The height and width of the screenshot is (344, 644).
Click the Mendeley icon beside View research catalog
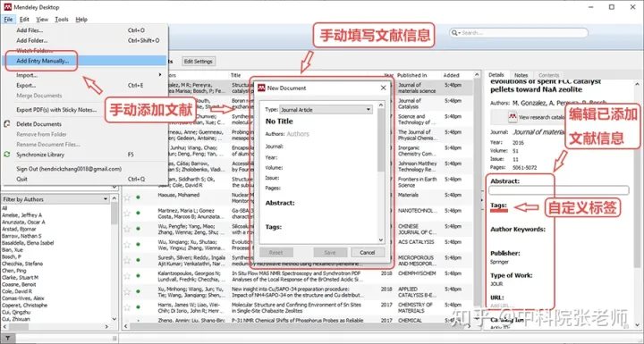(513, 117)
